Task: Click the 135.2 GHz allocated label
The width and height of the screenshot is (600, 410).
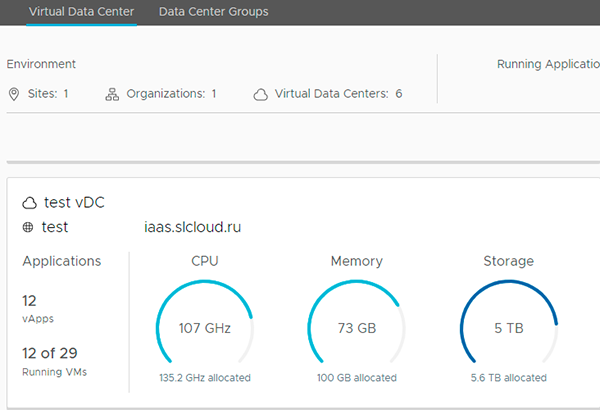Action: [x=205, y=378]
